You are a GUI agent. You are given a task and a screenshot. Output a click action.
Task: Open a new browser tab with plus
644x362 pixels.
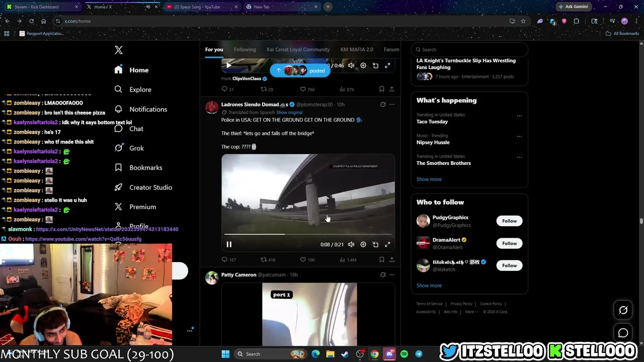328,7
